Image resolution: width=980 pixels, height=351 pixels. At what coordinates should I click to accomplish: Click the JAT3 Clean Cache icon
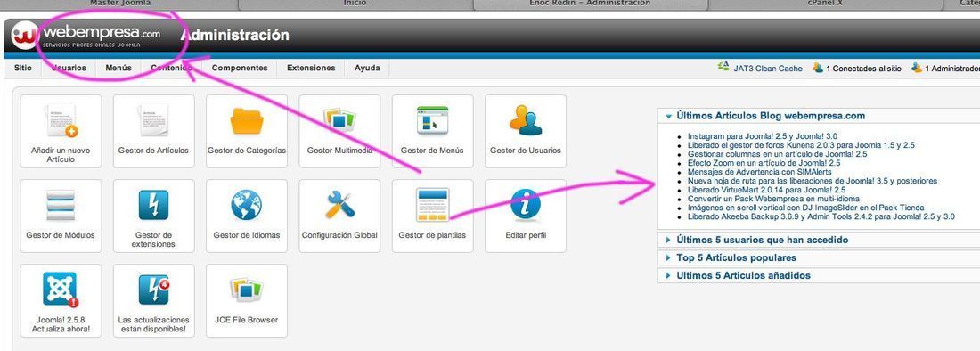coord(723,68)
